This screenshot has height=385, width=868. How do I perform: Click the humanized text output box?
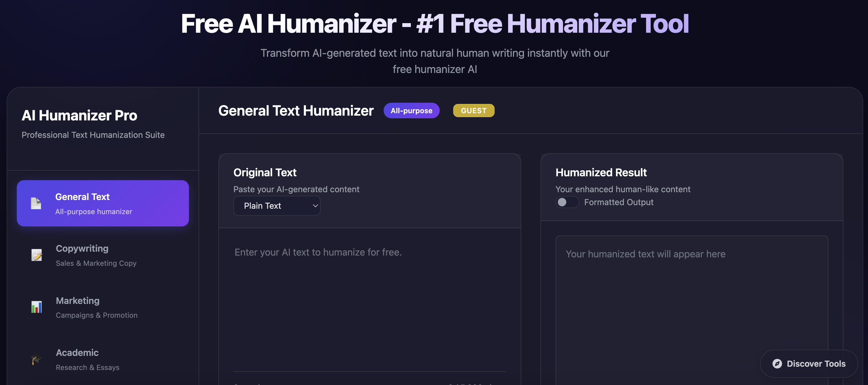coord(691,311)
